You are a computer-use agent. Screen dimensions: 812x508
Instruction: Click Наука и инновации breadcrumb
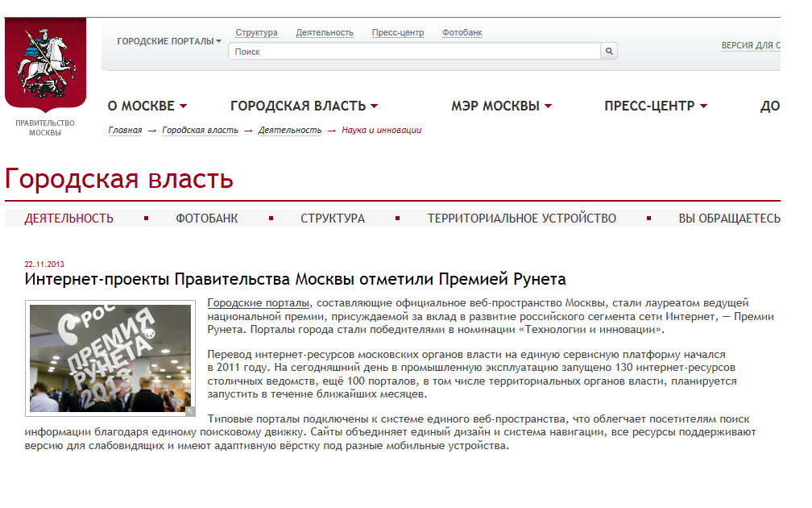click(x=381, y=130)
